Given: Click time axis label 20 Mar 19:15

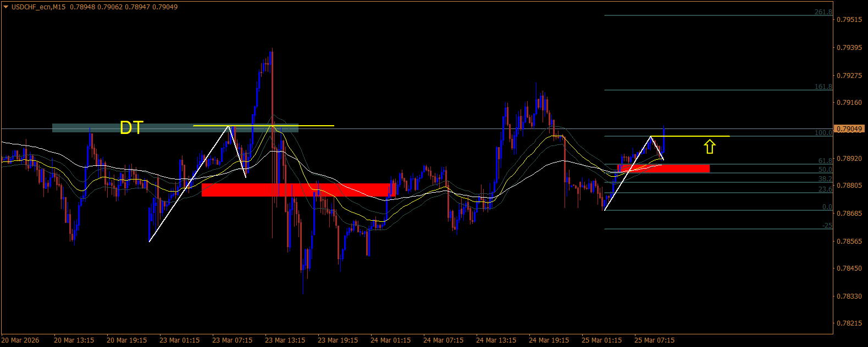Looking at the screenshot, I should click(127, 340).
